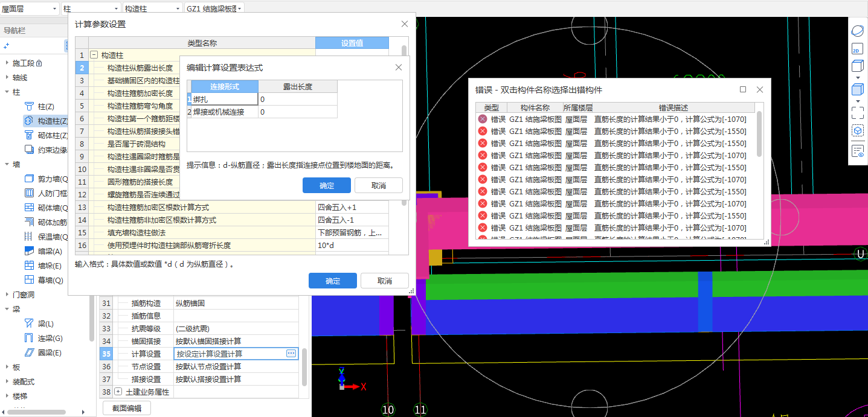Click the 暗梁(A) hidden beam icon
Image resolution: width=868 pixels, height=417 pixels.
(x=29, y=251)
